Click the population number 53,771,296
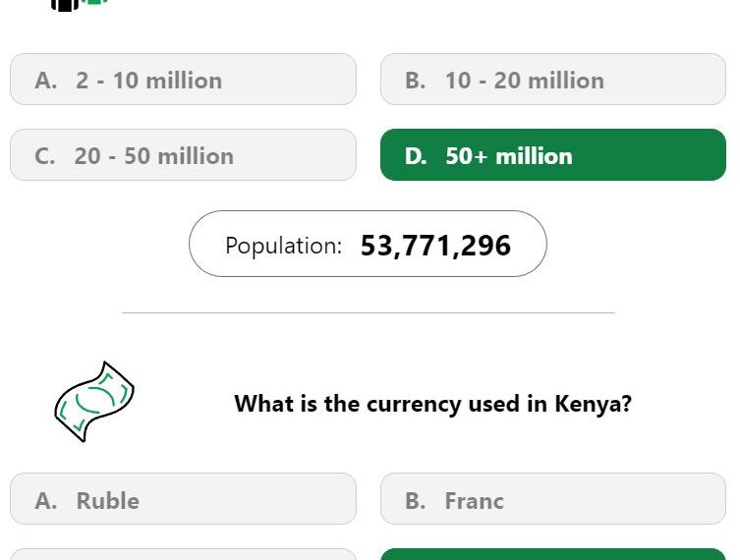 pyautogui.click(x=435, y=246)
